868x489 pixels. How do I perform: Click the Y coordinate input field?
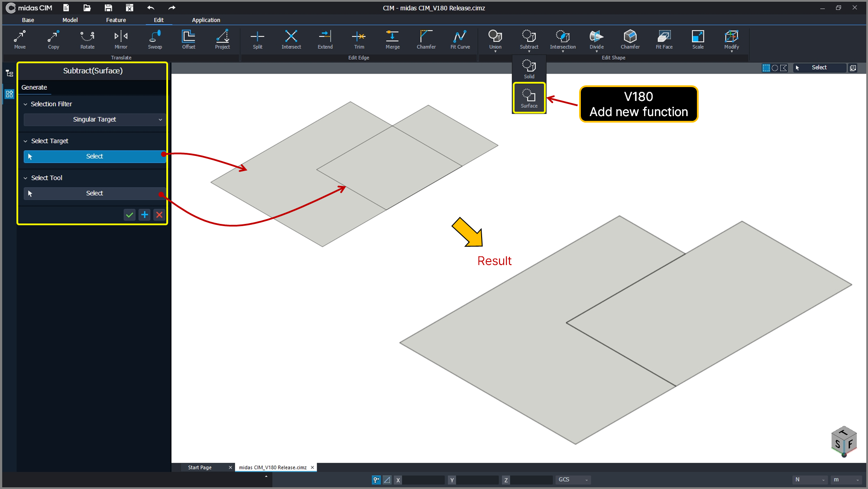(478, 479)
